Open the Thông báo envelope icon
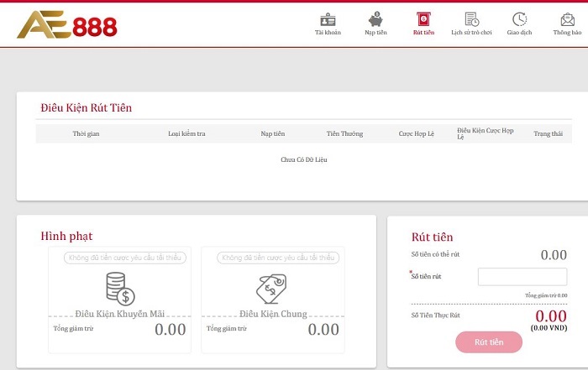Viewport: 588px width, 370px height. [567, 18]
